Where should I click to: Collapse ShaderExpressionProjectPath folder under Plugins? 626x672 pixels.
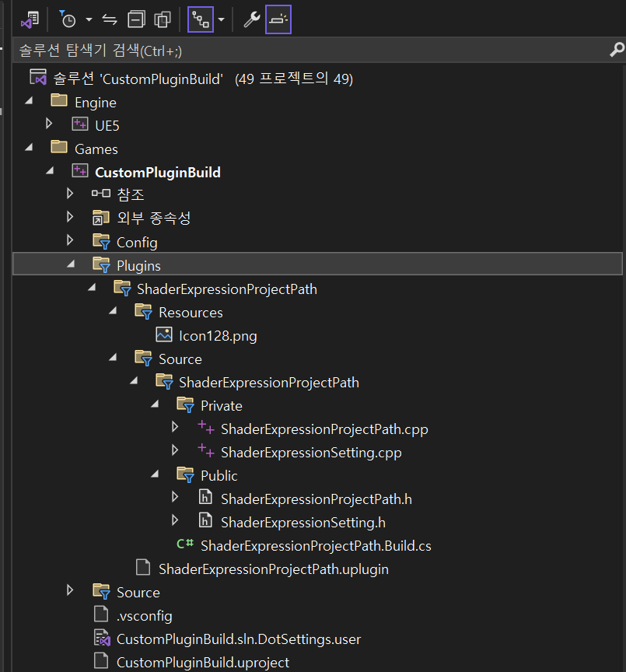92,288
